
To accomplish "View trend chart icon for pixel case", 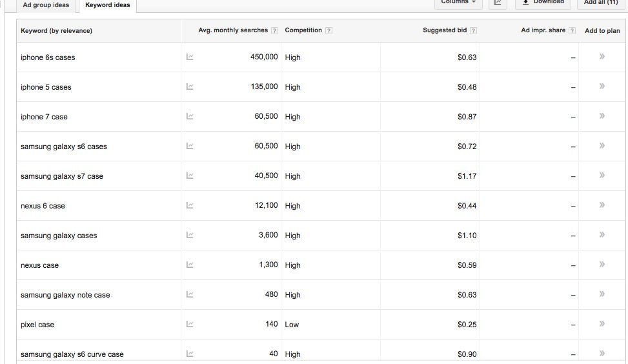I will [x=190, y=324].
